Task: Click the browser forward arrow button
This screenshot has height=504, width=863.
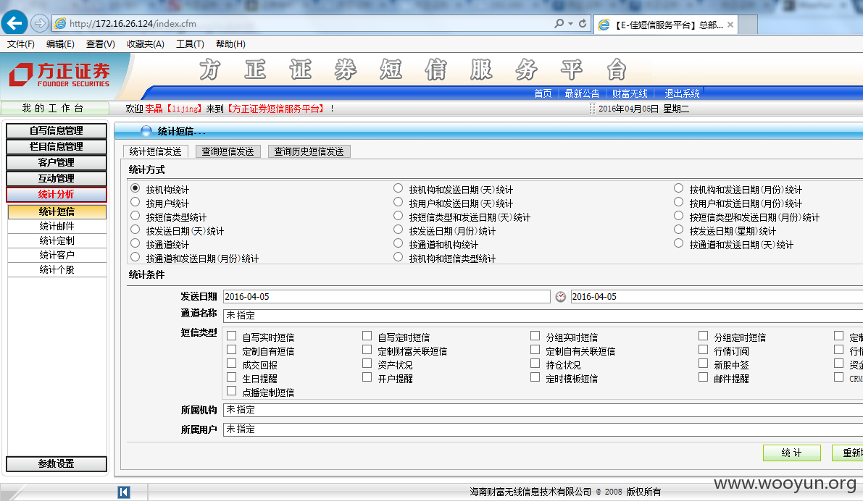Action: click(x=40, y=24)
